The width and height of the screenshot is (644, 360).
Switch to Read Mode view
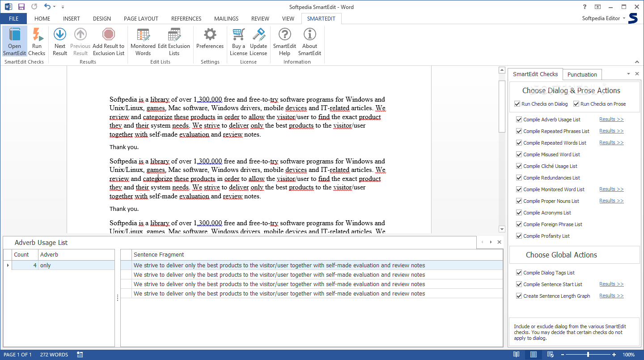point(517,355)
